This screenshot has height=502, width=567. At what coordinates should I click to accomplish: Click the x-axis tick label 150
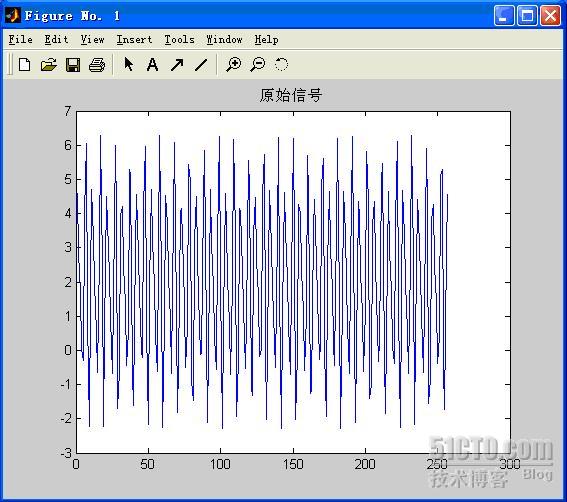click(x=293, y=464)
